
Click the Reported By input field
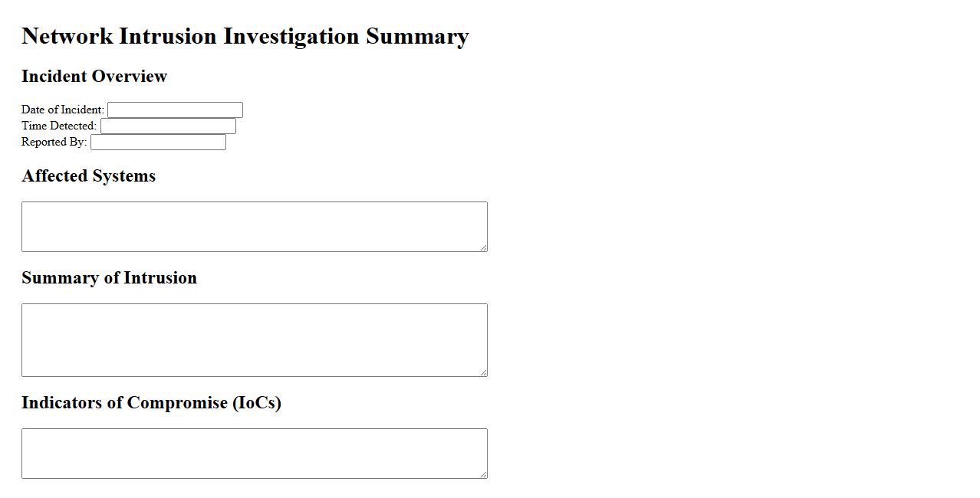[158, 143]
